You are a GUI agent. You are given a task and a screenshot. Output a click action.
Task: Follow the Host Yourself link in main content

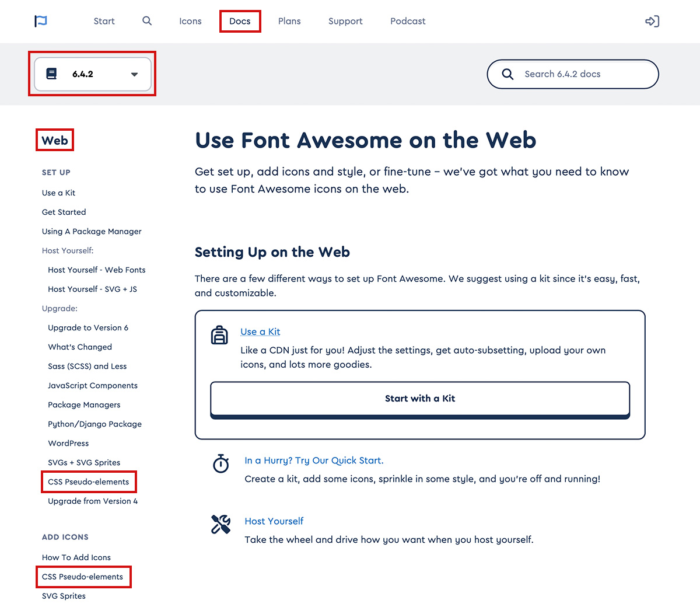point(274,521)
